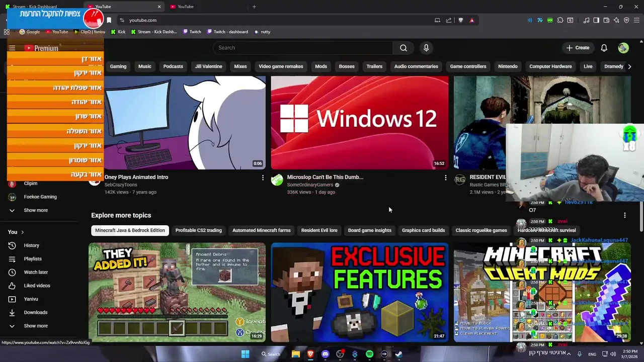644x362 pixels.
Task: Open Spotify from the taskbar
Action: coord(369,354)
